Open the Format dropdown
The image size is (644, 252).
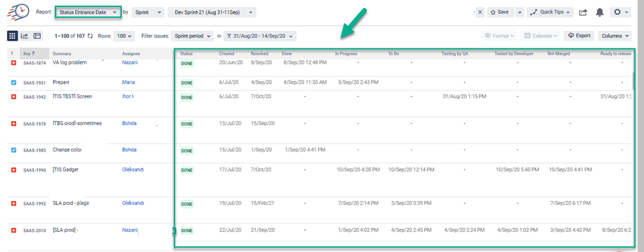tap(499, 36)
